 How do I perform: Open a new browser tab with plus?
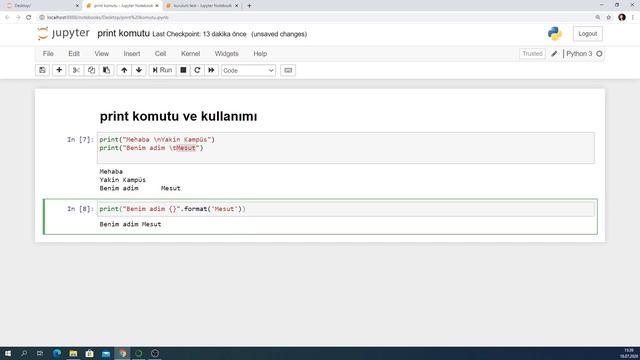249,6
